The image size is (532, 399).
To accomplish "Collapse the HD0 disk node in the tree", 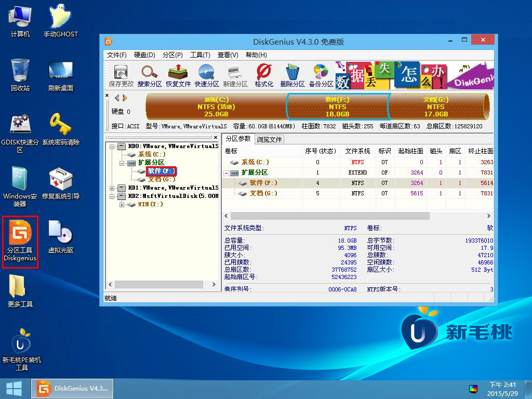I will click(112, 147).
